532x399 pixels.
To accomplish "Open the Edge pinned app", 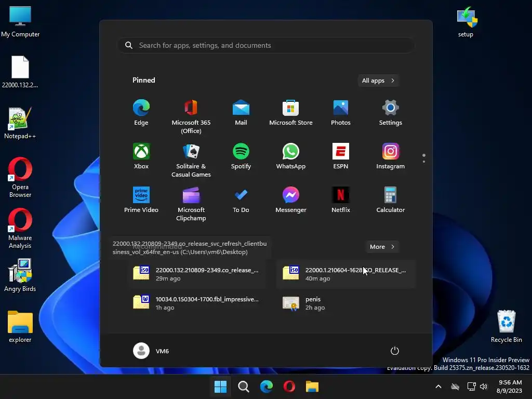I will (141, 113).
